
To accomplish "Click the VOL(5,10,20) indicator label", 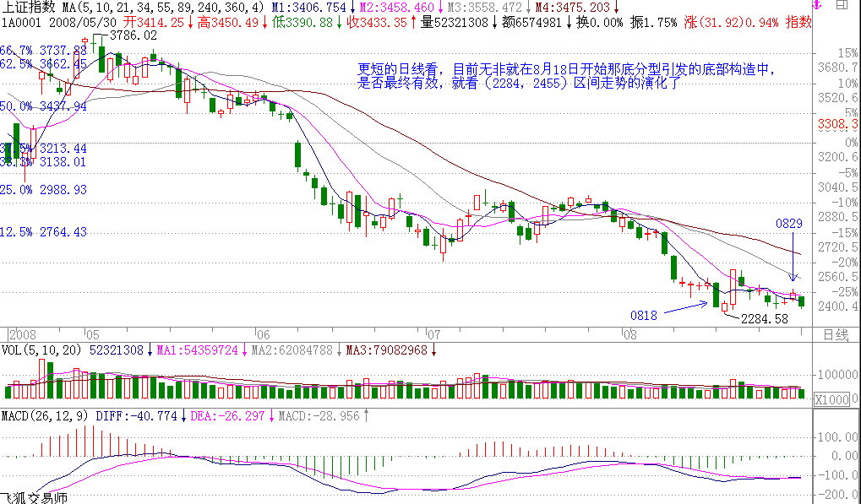I will [x=41, y=349].
